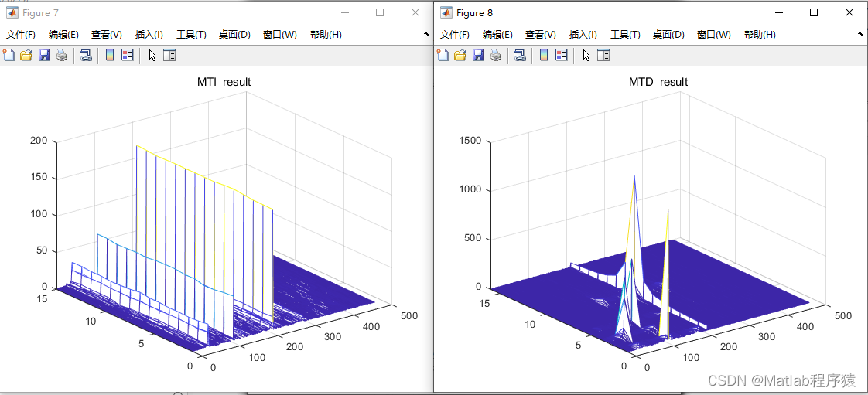Click z-axis label 200 in MTI plot
The image size is (868, 395).
click(x=40, y=141)
